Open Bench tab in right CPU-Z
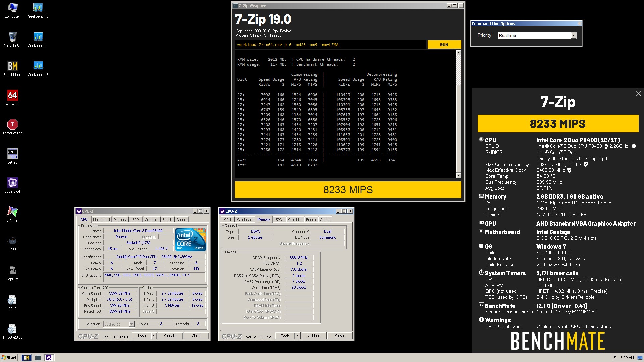The height and width of the screenshot is (362, 644). pos(311,220)
